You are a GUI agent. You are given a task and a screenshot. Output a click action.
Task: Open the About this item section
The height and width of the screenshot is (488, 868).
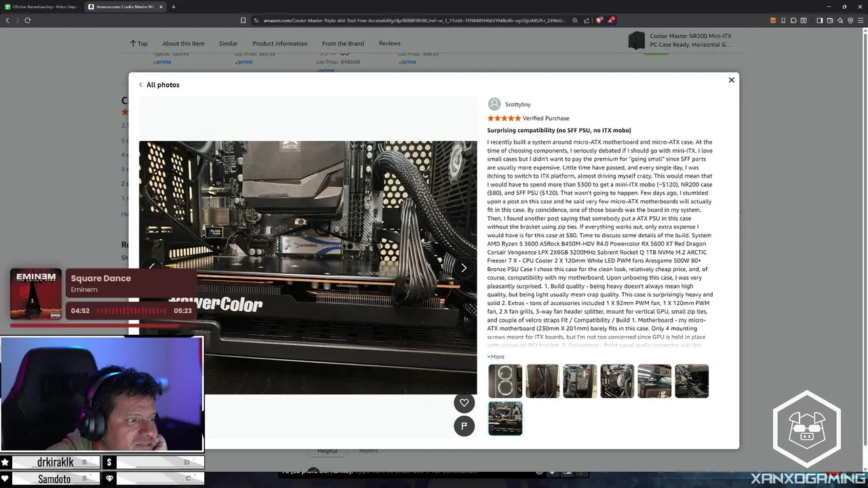[x=183, y=43]
